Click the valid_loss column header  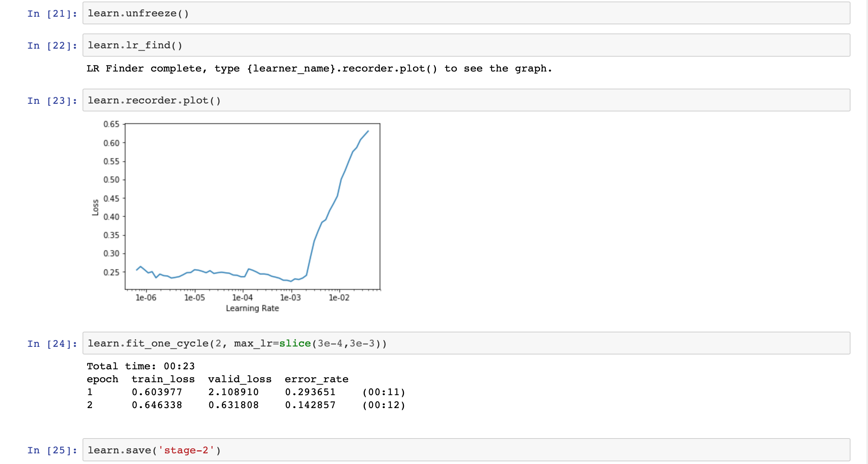click(240, 379)
